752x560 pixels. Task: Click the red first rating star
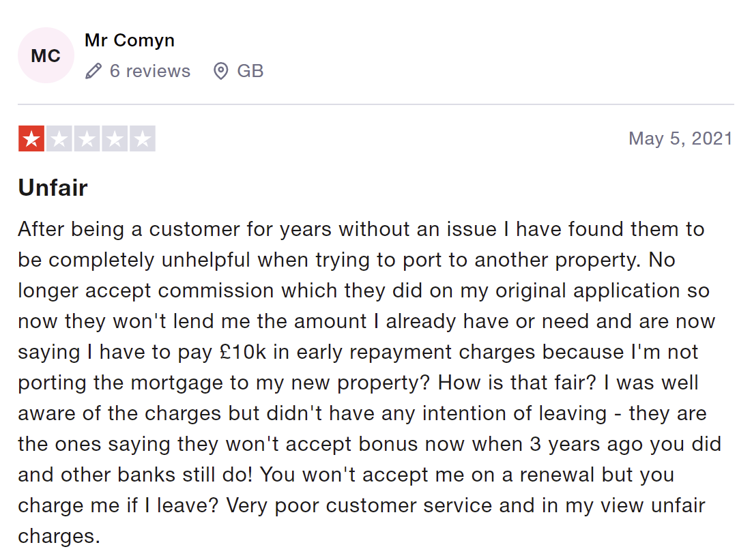point(31,138)
